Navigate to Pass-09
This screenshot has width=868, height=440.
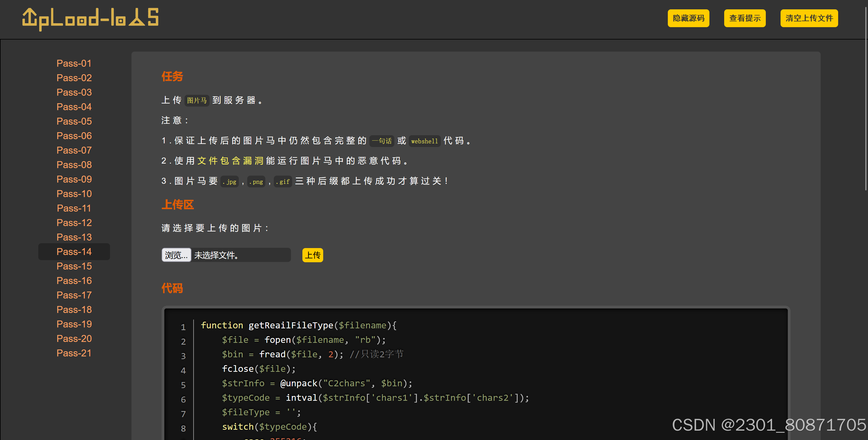74,179
